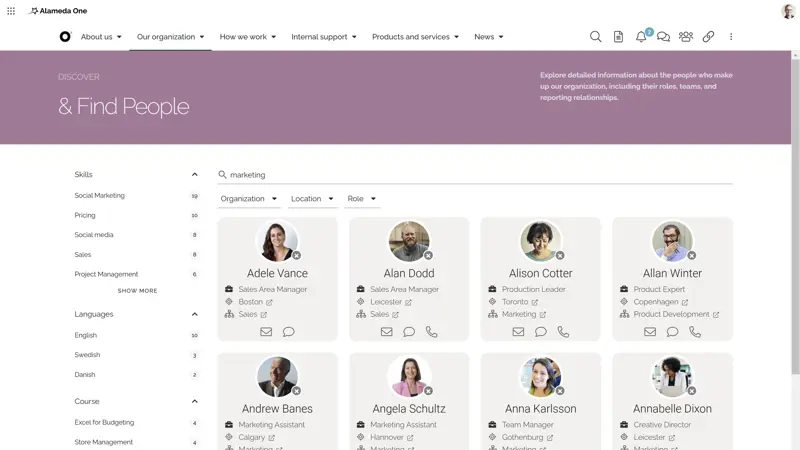Screen dimensions: 800x450
Task: Click the Alameda One home logo circle
Action: tap(65, 37)
